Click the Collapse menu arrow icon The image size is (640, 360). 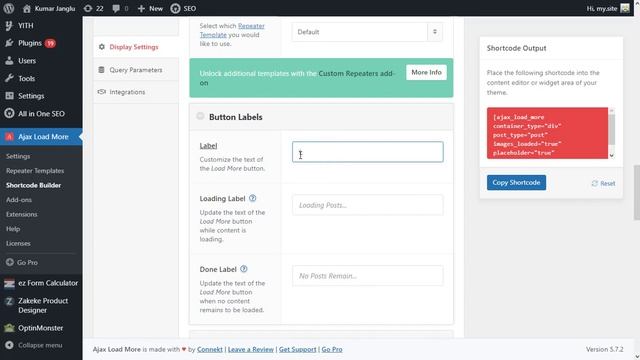(9, 345)
